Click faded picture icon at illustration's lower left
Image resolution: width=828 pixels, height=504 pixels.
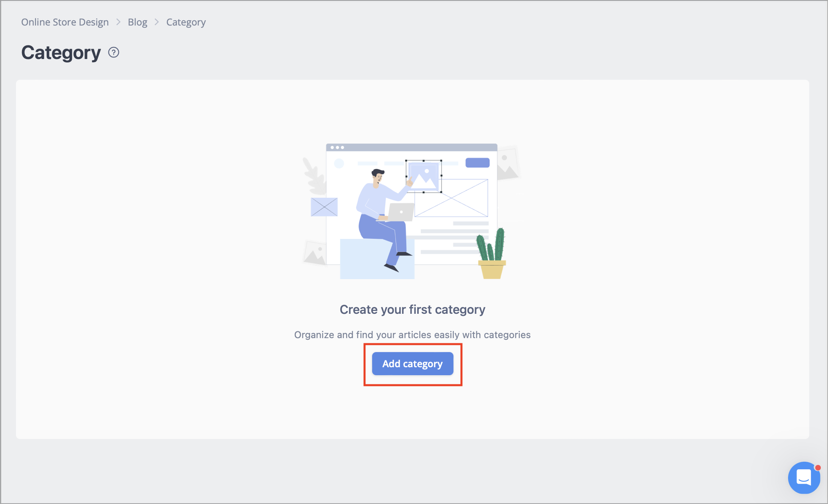pos(315,253)
